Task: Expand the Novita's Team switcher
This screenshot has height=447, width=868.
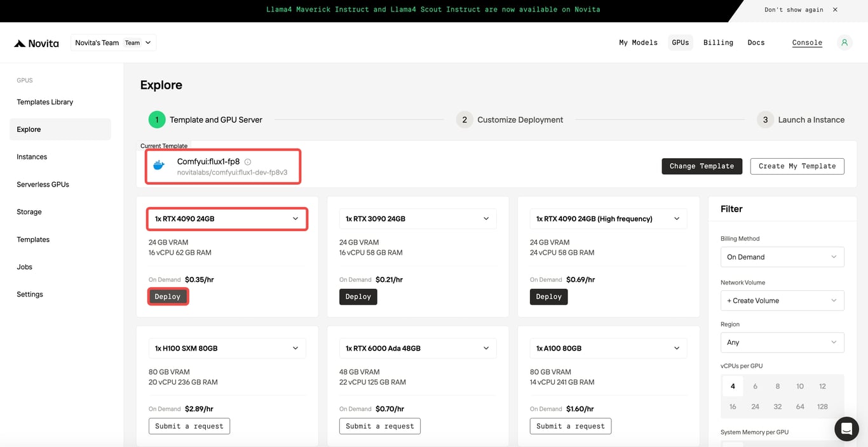Action: click(x=113, y=43)
